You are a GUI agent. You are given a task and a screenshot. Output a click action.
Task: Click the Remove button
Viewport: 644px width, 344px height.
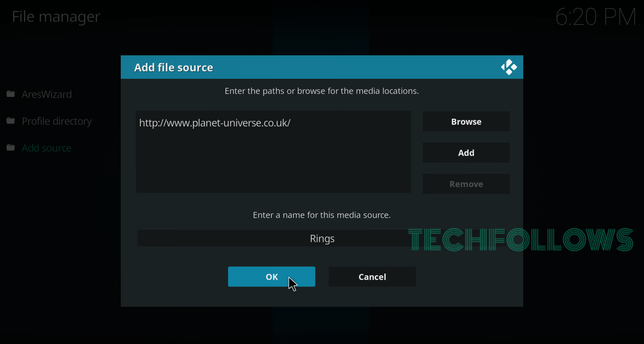pos(466,184)
